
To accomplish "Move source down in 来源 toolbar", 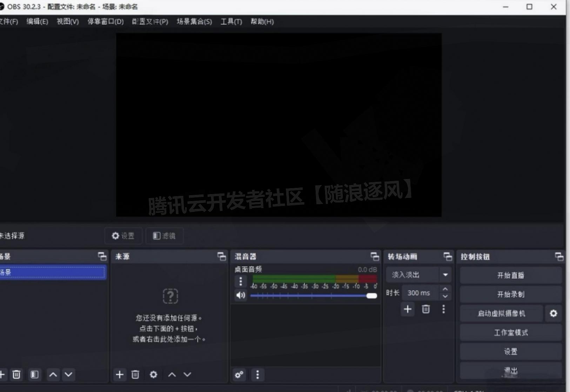I will point(187,374).
